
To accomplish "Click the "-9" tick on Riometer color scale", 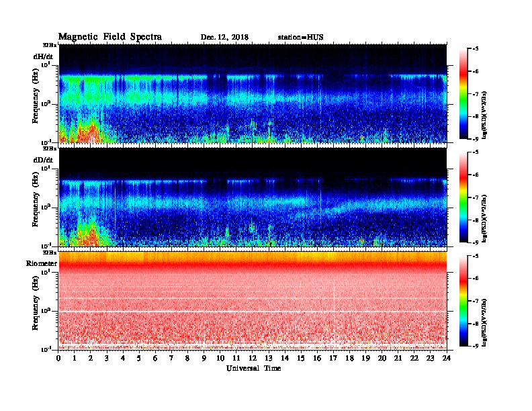I will tap(475, 346).
